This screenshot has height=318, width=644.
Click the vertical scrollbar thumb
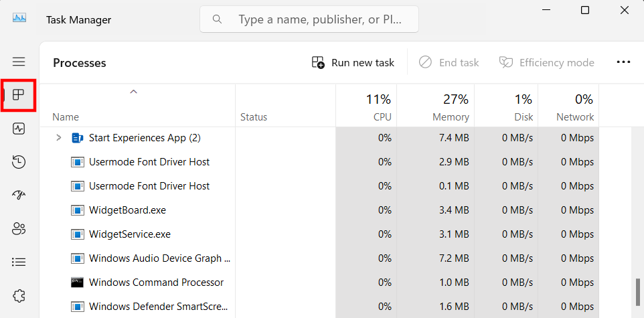(638, 290)
